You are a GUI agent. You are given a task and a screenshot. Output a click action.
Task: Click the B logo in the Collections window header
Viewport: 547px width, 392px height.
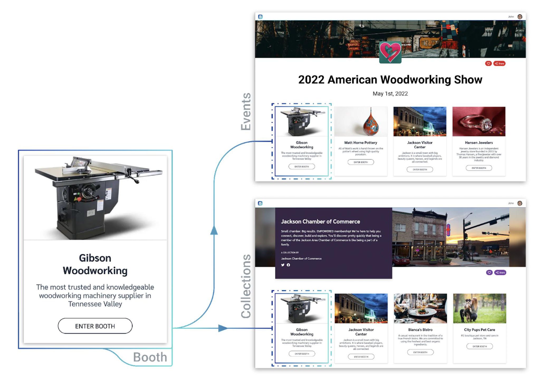point(260,203)
